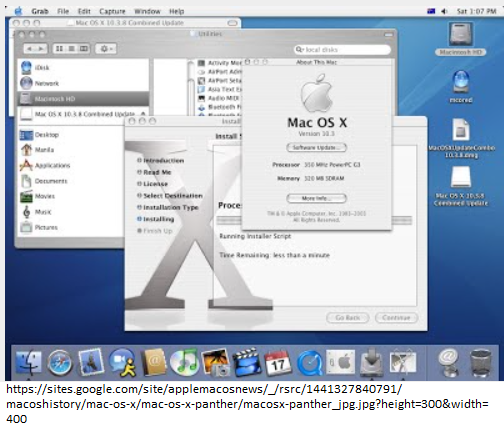
Task: Click the clock in the menu bar
Action: point(476,11)
